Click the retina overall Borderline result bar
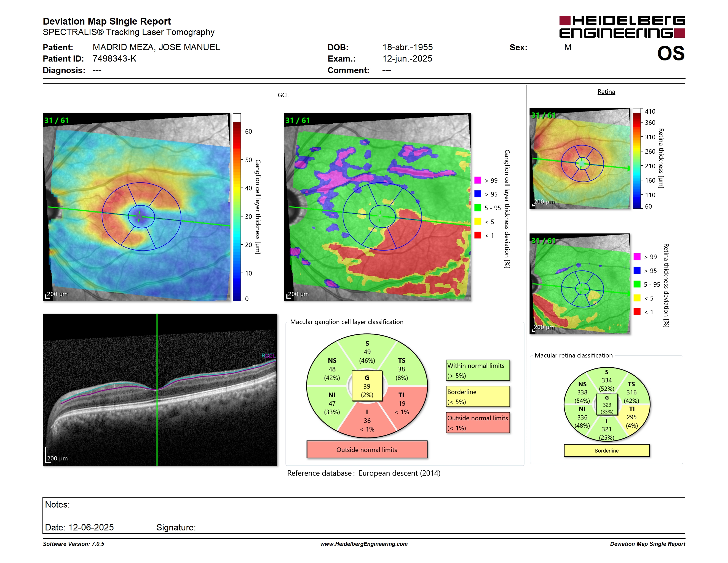Image resolution: width=728 pixels, height=563 pixels. click(607, 451)
